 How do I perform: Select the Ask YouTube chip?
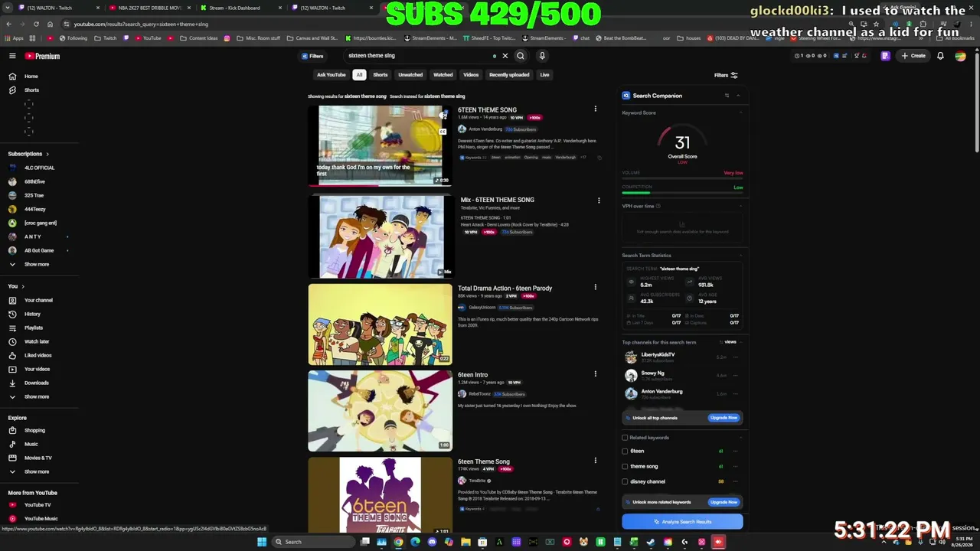[x=332, y=75]
